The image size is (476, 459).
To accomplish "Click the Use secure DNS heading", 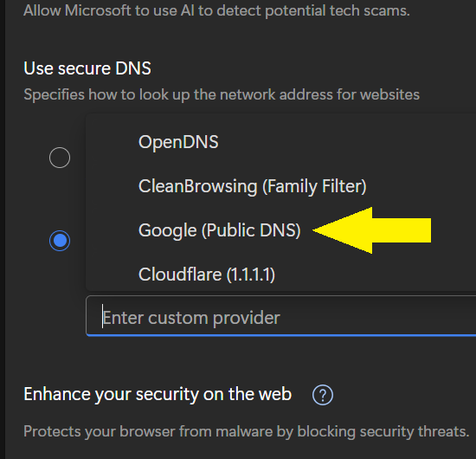I will [87, 68].
